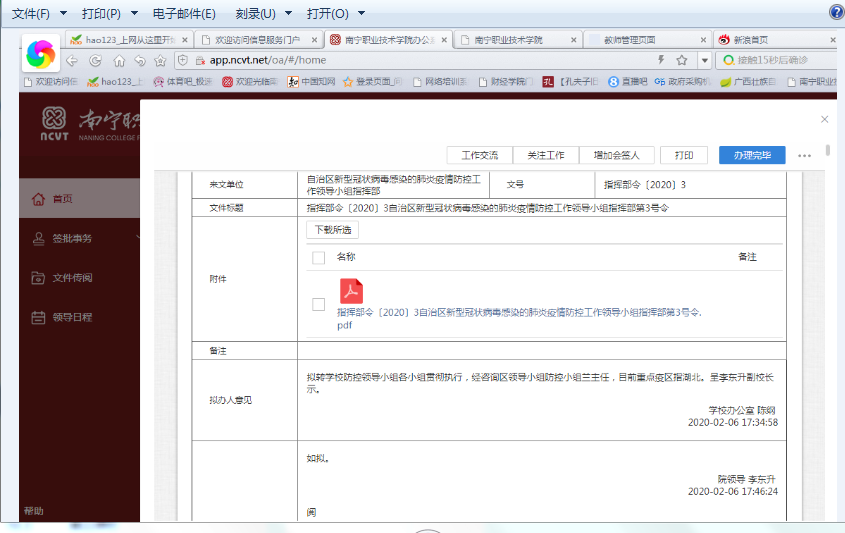Viewport: 845px width, 533px height.
Task: Open the PDF attachment file name link
Action: pos(520,319)
